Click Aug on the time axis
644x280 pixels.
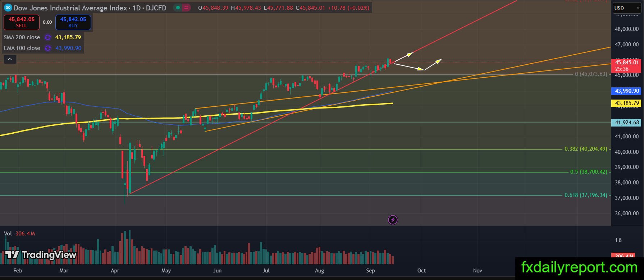pos(319,271)
